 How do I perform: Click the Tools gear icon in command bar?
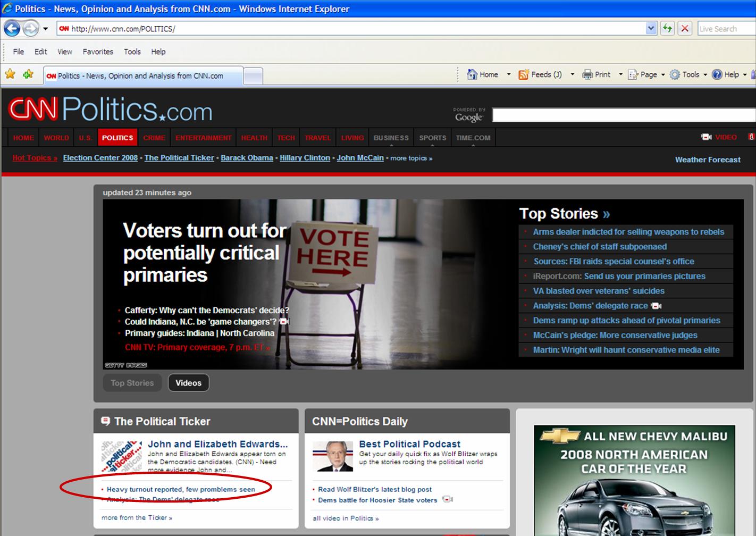click(x=675, y=74)
